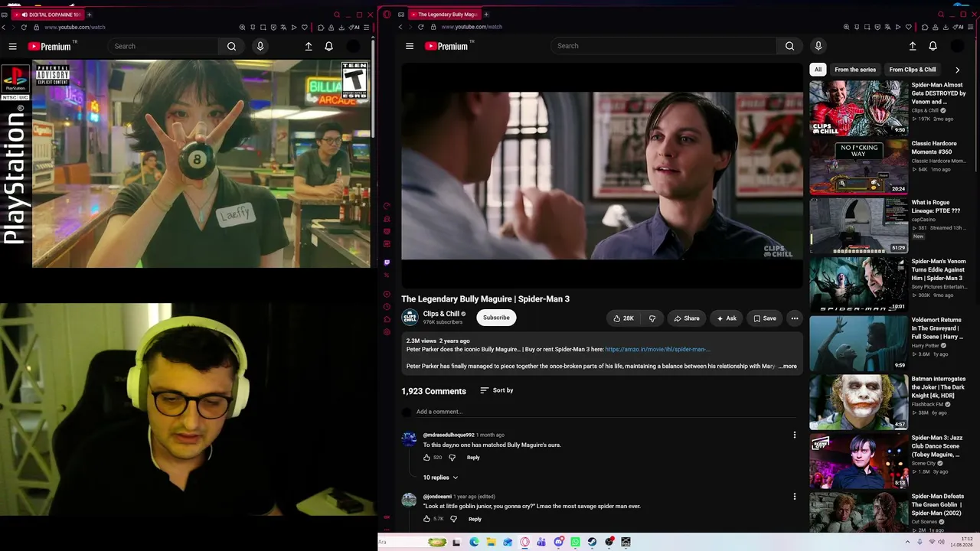Open Clips & Chill channel name link
The height and width of the screenshot is (551, 980).
pos(441,314)
